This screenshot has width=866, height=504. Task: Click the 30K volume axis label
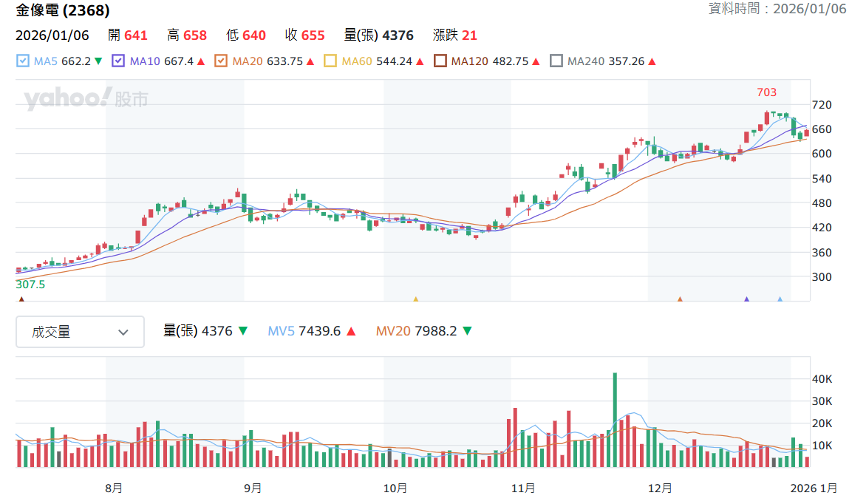coord(822,401)
